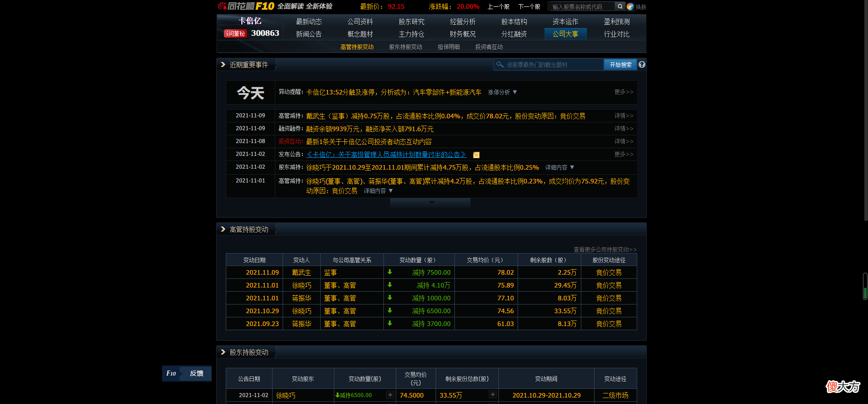The width and height of the screenshot is (868, 404).
Task: Open the yellow announcement document icon
Action: click(x=476, y=155)
